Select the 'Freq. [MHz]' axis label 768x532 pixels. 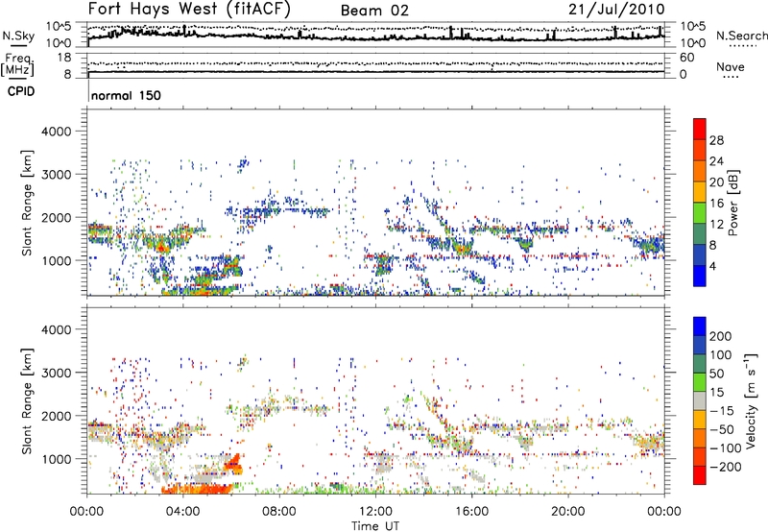click(x=17, y=65)
